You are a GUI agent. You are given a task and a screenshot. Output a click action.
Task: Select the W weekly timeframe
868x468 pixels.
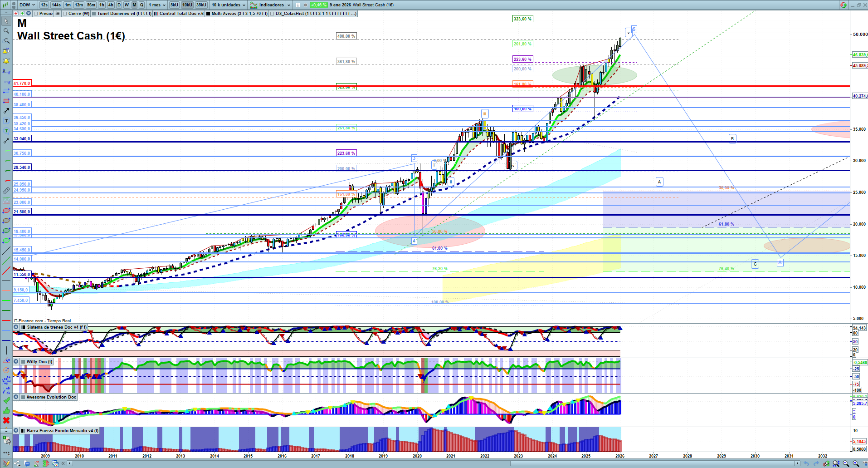(x=127, y=5)
